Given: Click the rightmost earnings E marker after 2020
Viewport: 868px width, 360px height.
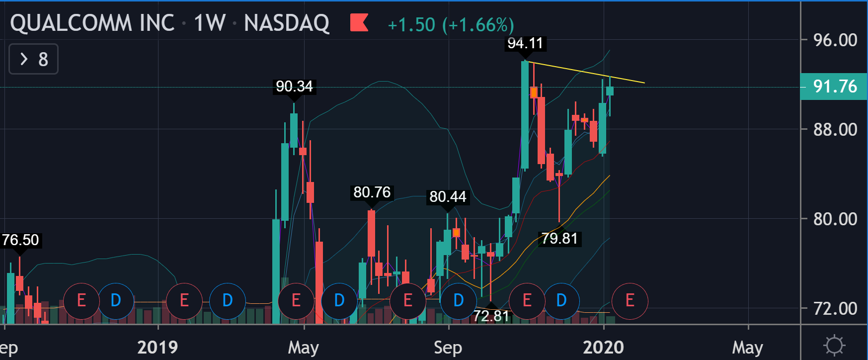Looking at the screenshot, I should pyautogui.click(x=630, y=301).
